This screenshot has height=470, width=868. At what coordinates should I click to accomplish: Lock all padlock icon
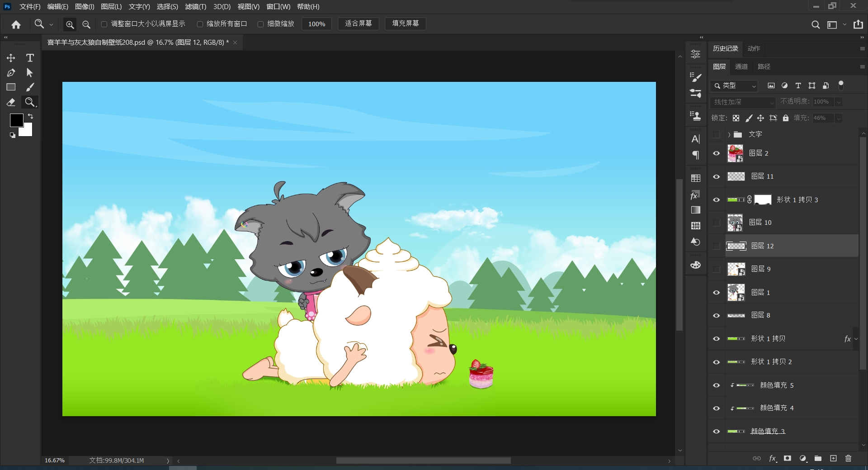(786, 118)
